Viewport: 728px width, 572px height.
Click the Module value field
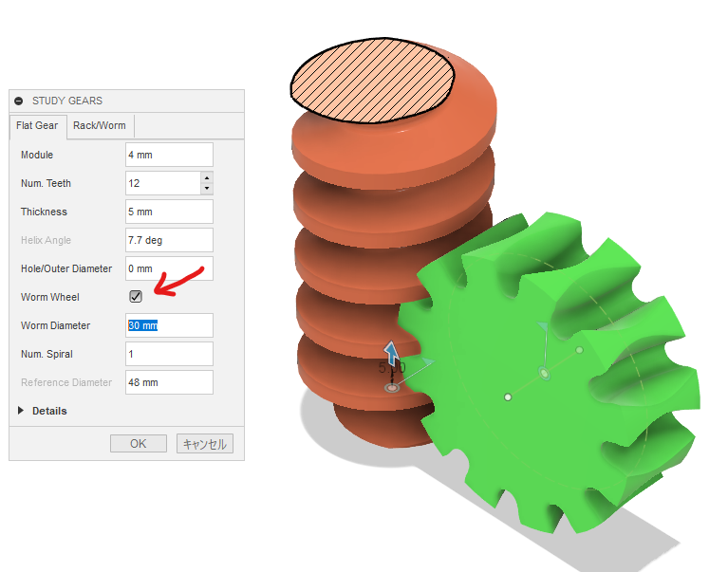click(168, 155)
